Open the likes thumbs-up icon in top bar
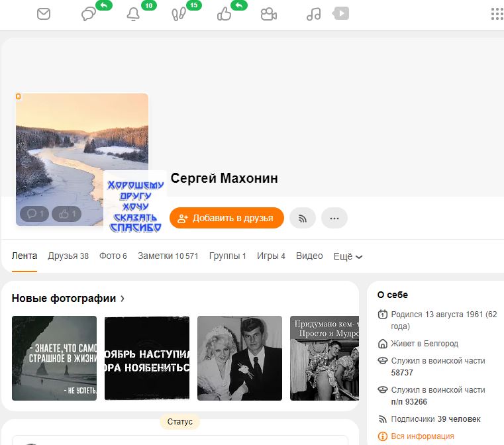Screen dimensions: 504x445 point(224,14)
